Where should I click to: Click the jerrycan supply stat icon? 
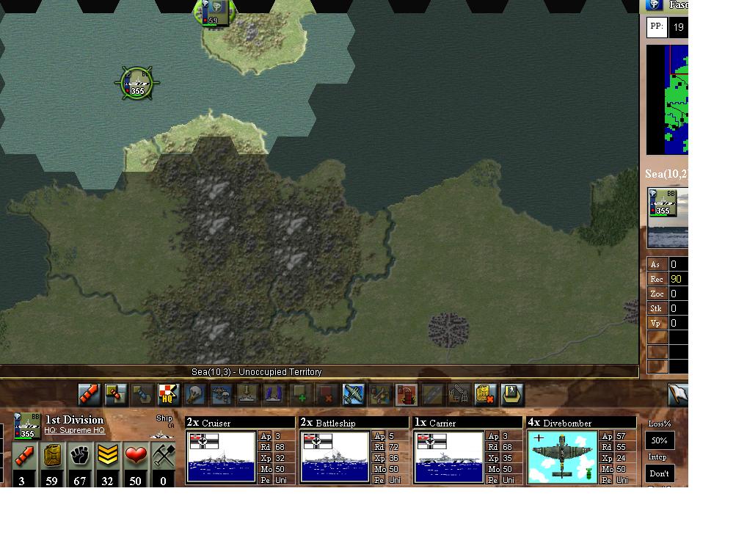tap(52, 456)
